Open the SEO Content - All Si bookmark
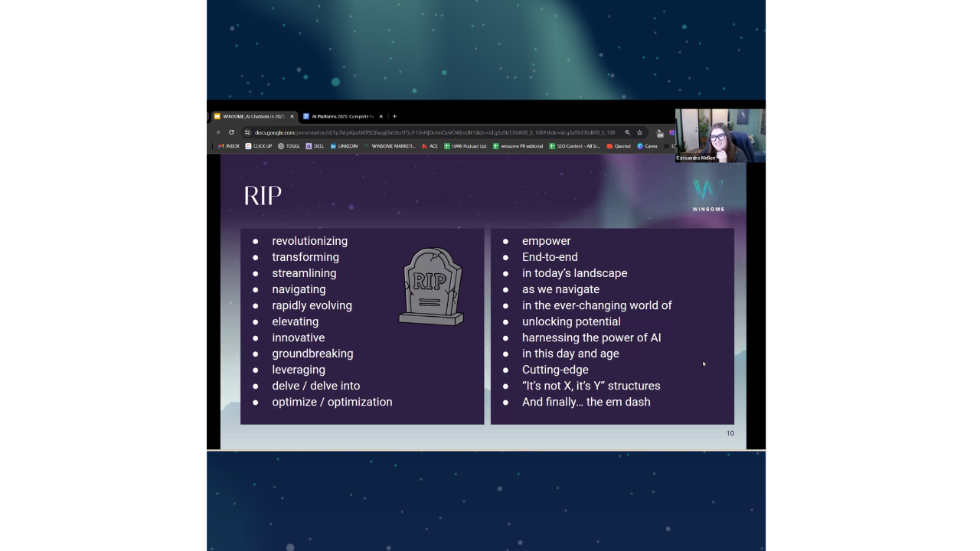Screen dimensions: 980x551 point(573,145)
